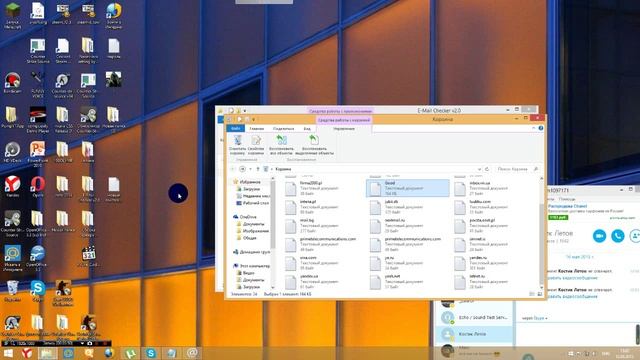
Task: Open Recycle Bin properties from the ribbon
Action: pyautogui.click(x=256, y=145)
